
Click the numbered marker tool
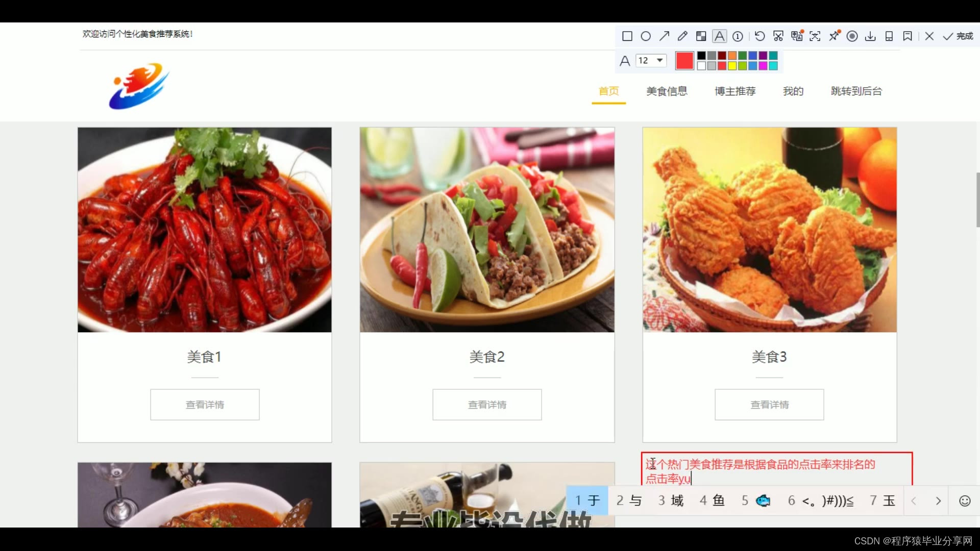(738, 36)
